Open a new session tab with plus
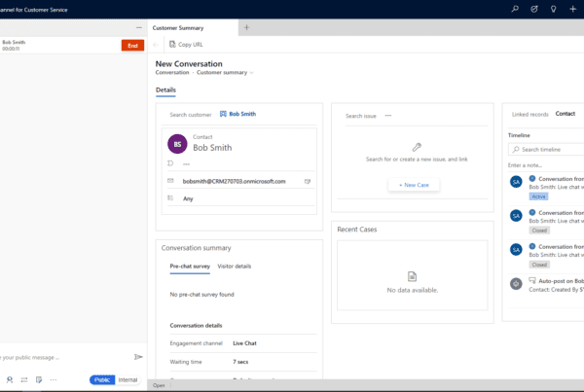Image resolution: width=584 pixels, height=392 pixels. coord(246,27)
